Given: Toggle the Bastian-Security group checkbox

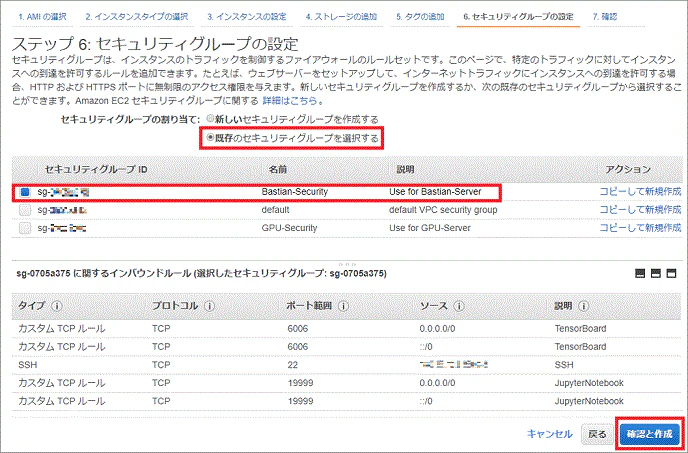Looking at the screenshot, I should 25,192.
